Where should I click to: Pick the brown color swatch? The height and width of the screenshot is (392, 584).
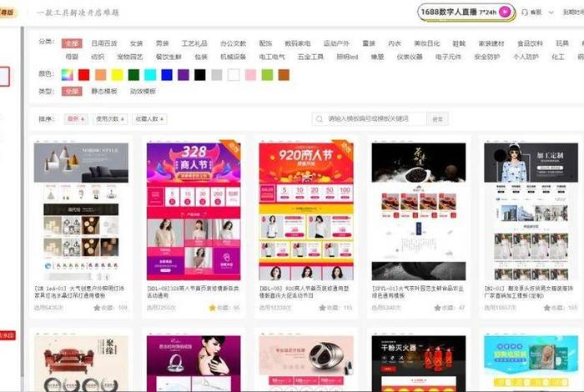point(284,75)
